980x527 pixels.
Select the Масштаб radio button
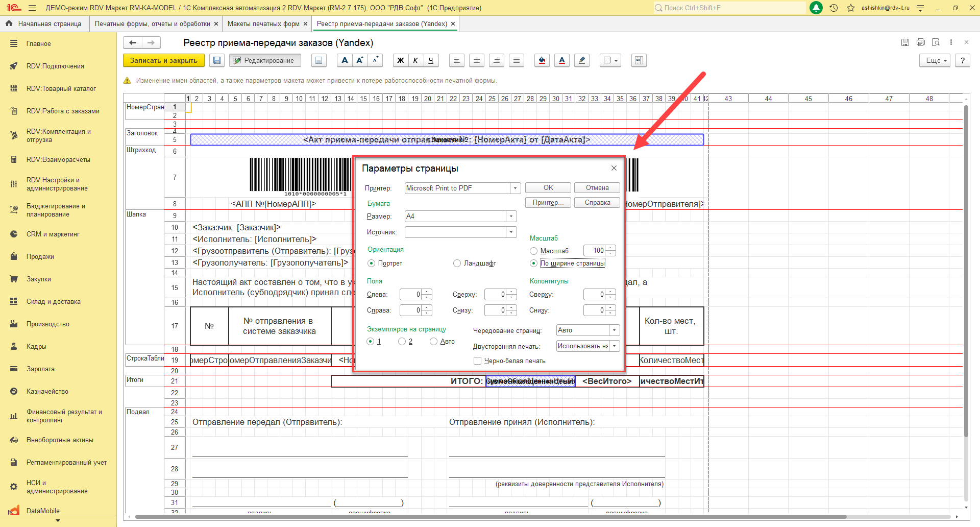click(x=533, y=251)
